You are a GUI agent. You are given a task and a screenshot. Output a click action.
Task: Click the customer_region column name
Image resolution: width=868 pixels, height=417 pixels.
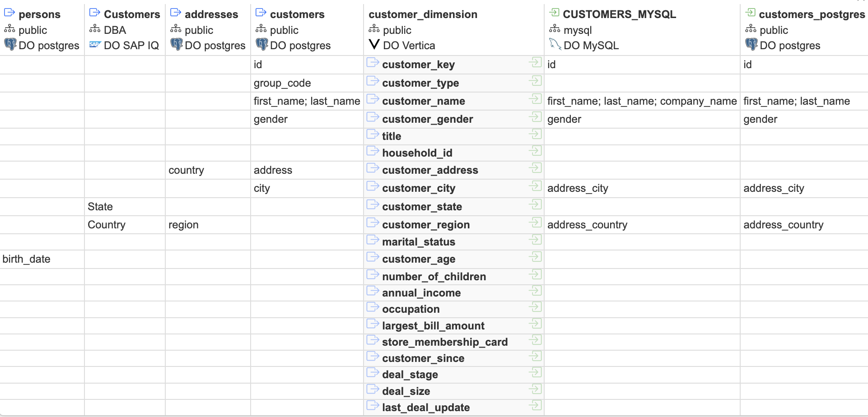[x=425, y=225]
